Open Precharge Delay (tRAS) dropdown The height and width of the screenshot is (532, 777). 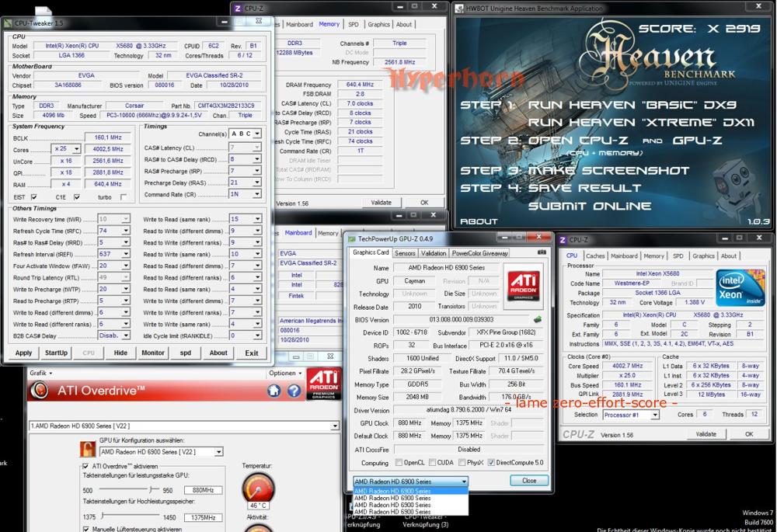tap(256, 183)
